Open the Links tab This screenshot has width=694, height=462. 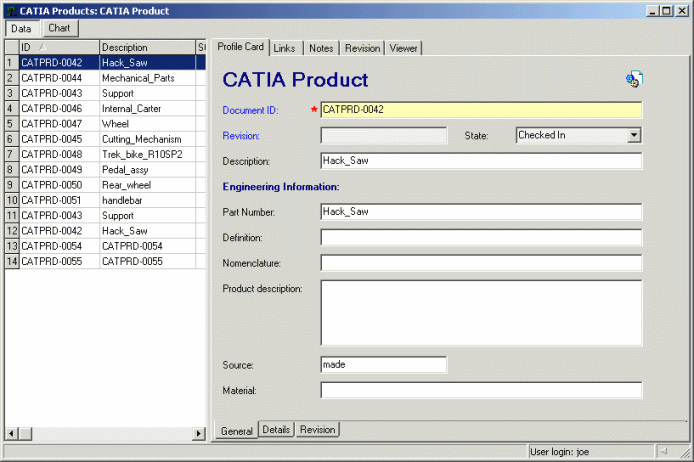(x=284, y=48)
